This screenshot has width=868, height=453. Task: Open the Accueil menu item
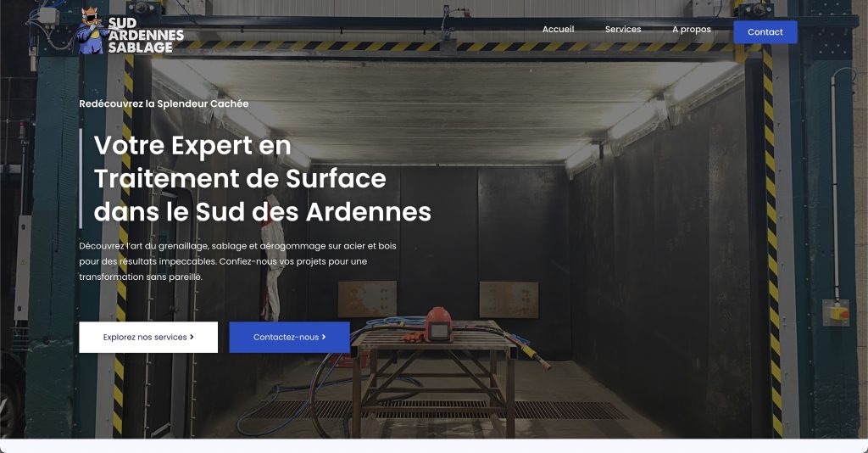click(558, 30)
